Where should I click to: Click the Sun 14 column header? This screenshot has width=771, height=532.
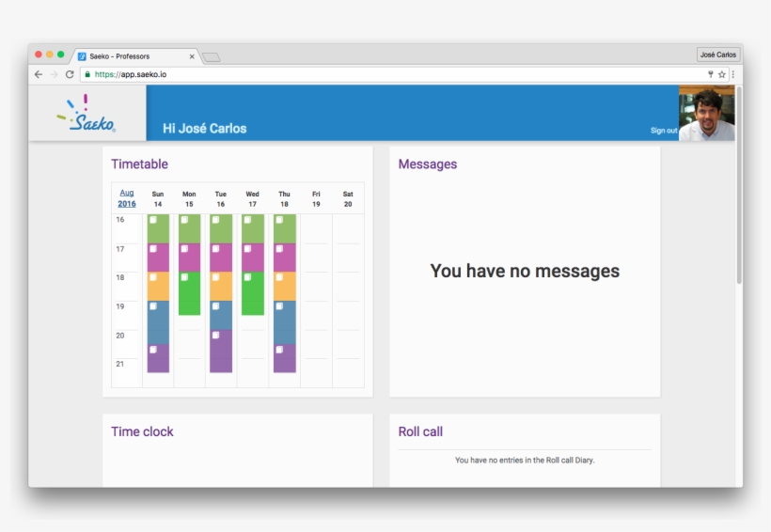pos(158,198)
